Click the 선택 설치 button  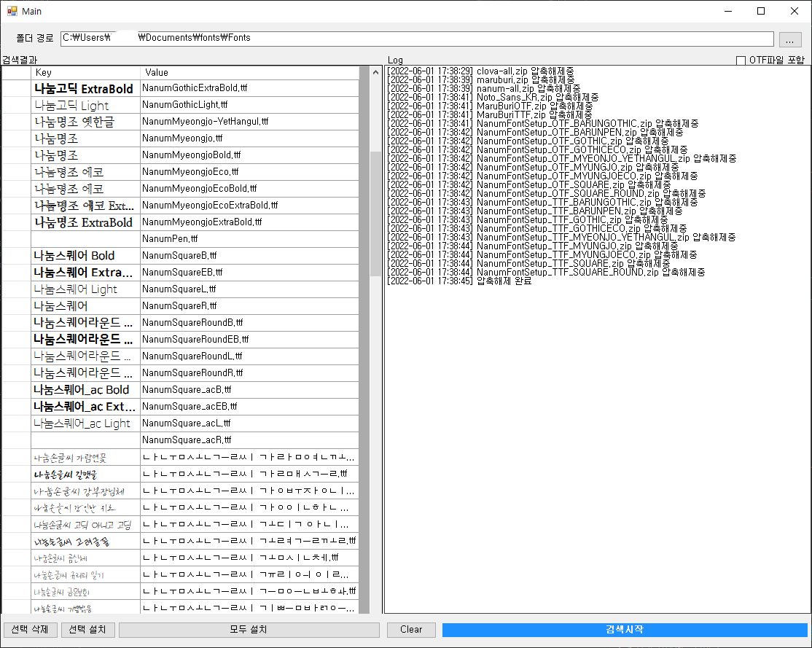pos(87,629)
